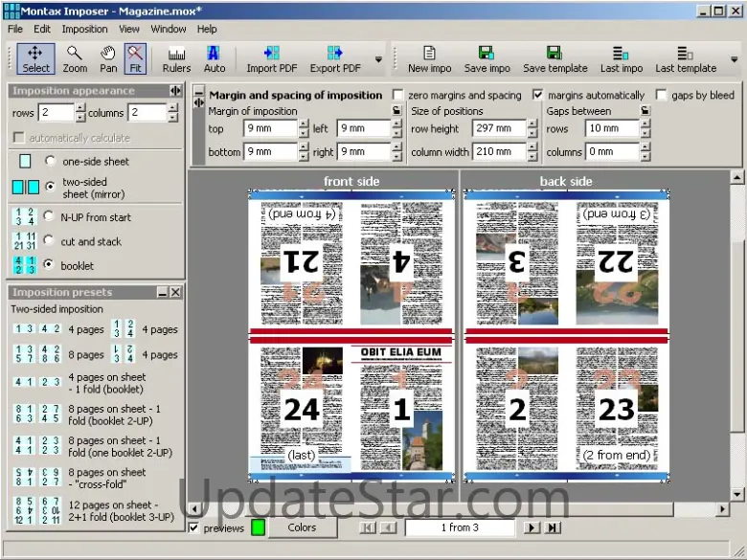This screenshot has width=747, height=560.
Task: Go to the previous sheet
Action: [x=388, y=527]
